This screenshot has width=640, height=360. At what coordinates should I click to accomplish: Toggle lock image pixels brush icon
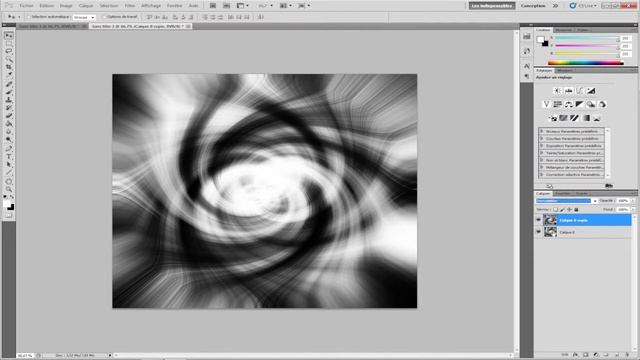[x=562, y=209]
